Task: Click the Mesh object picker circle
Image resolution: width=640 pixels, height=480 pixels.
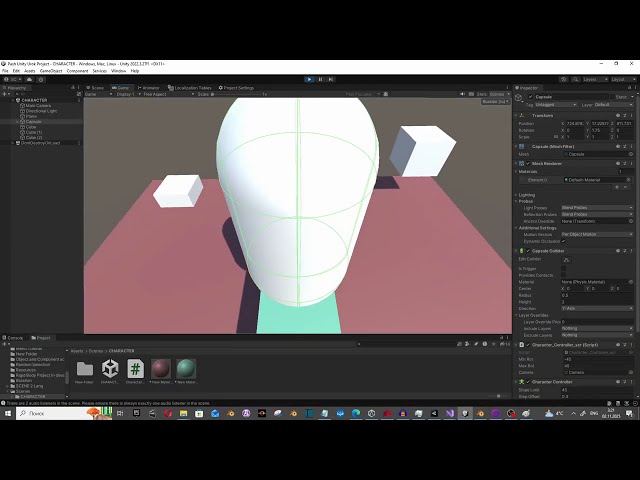Action: pyautogui.click(x=631, y=154)
